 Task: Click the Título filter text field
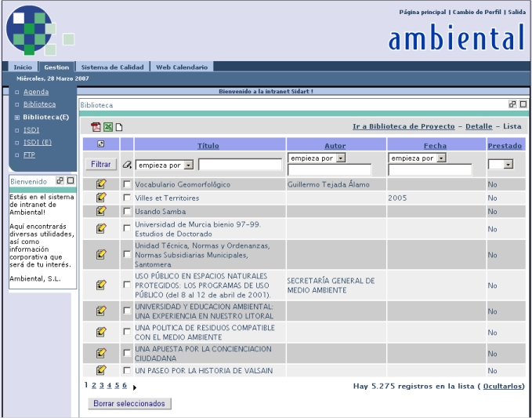[x=241, y=165]
